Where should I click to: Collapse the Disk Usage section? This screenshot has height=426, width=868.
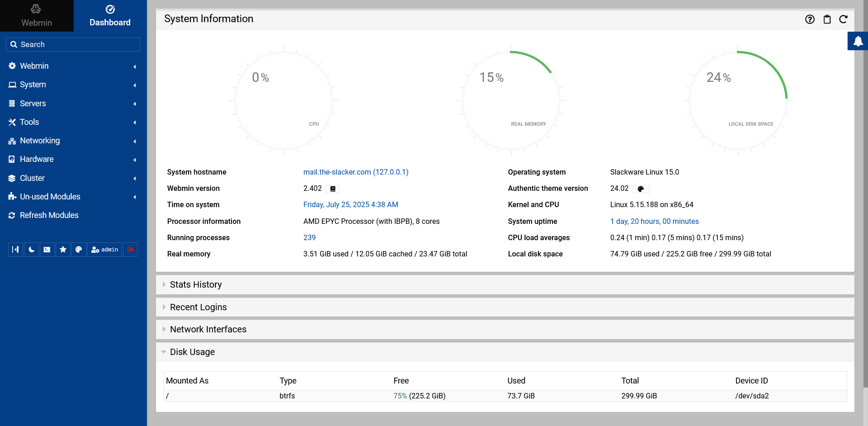click(192, 352)
